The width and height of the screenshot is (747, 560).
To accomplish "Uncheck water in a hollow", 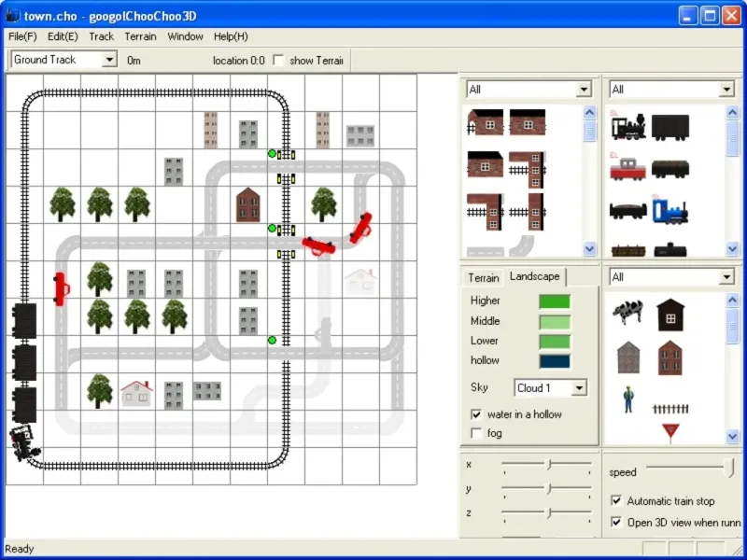I will click(x=476, y=414).
